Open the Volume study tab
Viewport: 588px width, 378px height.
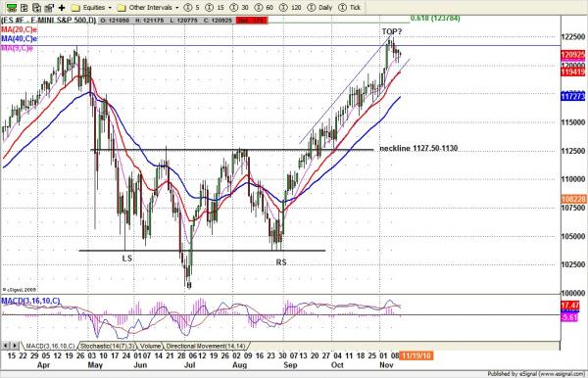click(x=150, y=346)
